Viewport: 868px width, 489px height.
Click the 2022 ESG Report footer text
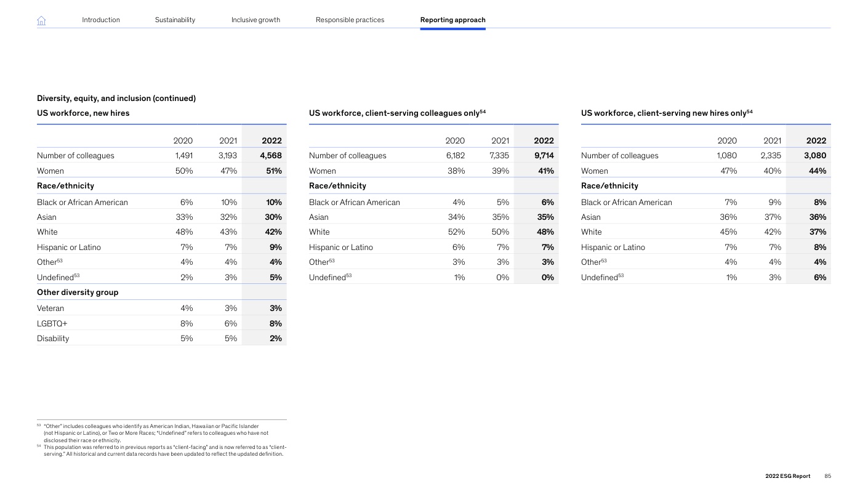coord(788,476)
